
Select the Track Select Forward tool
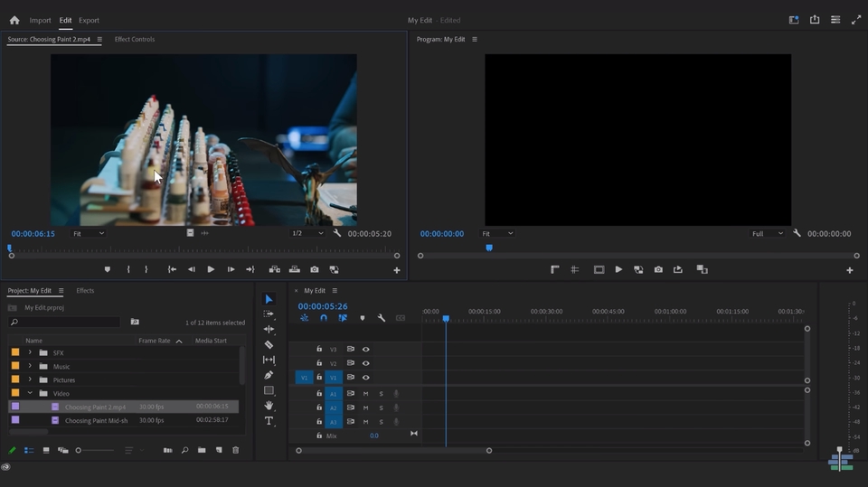tap(269, 314)
